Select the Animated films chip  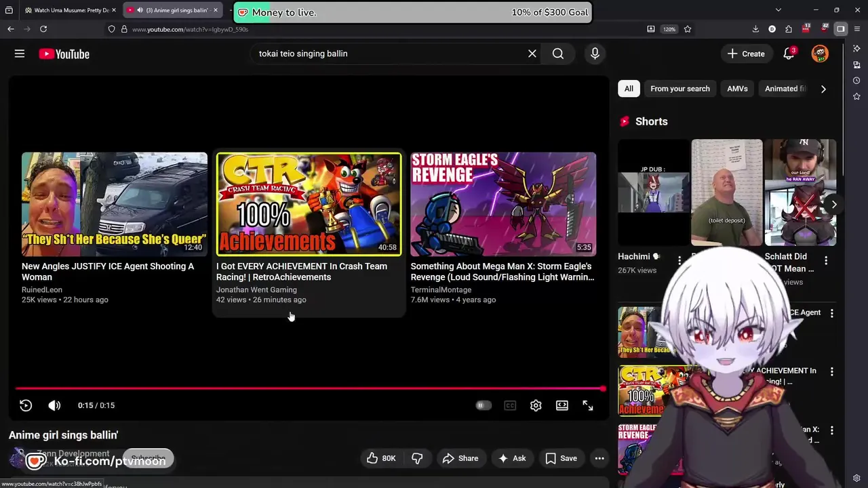coord(785,89)
